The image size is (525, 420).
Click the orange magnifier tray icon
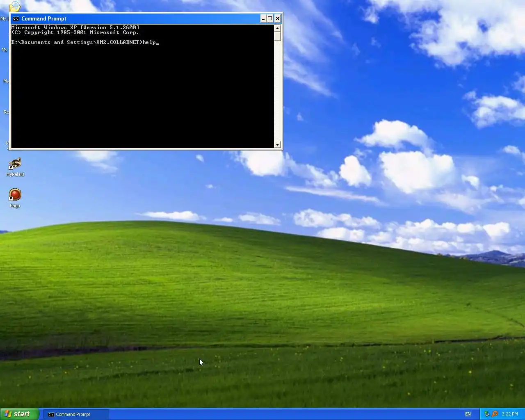(x=495, y=414)
